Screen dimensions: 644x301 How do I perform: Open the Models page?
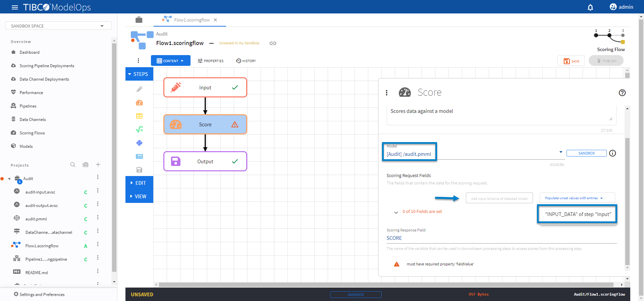tap(26, 146)
